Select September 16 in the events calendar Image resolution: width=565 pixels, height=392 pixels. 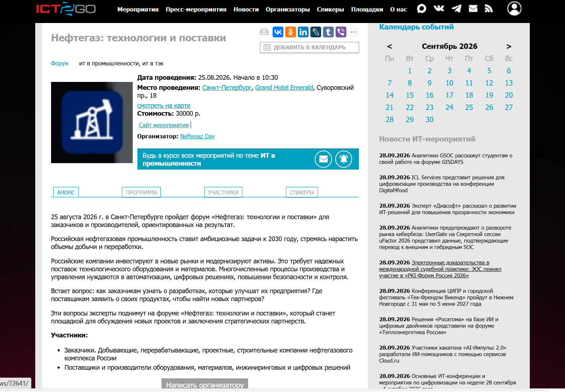click(x=429, y=95)
